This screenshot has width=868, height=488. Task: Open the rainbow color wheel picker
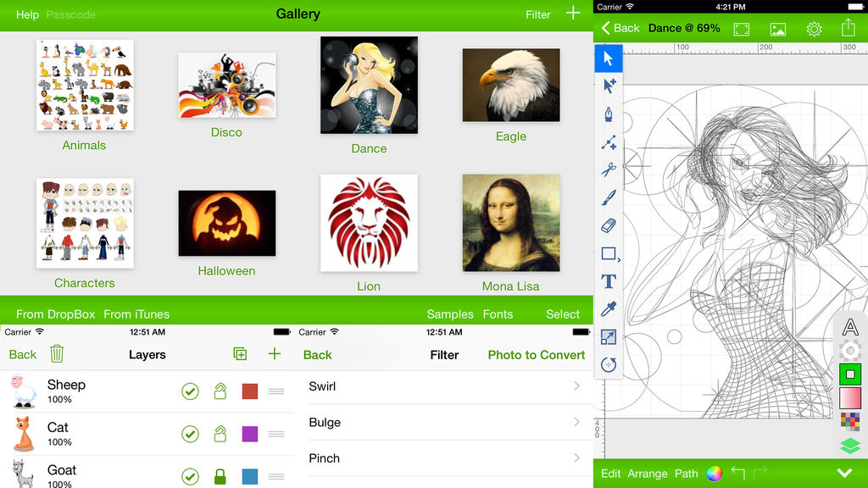pyautogui.click(x=714, y=474)
